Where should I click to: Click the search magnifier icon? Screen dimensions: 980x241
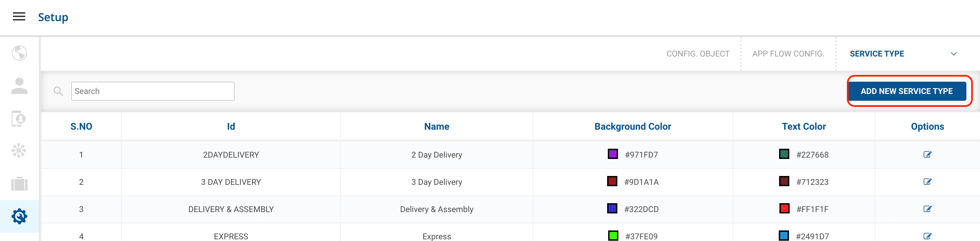[x=58, y=91]
